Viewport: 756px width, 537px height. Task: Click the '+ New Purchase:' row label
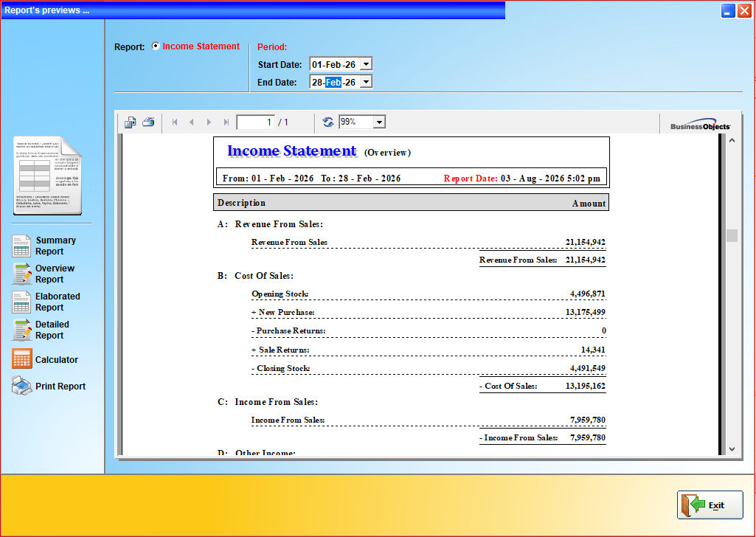(282, 312)
